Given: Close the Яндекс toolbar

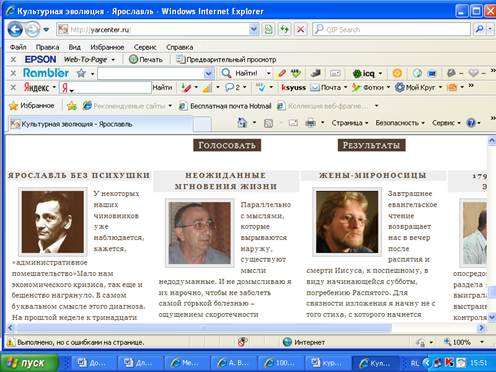Looking at the screenshot, I should [13, 88].
